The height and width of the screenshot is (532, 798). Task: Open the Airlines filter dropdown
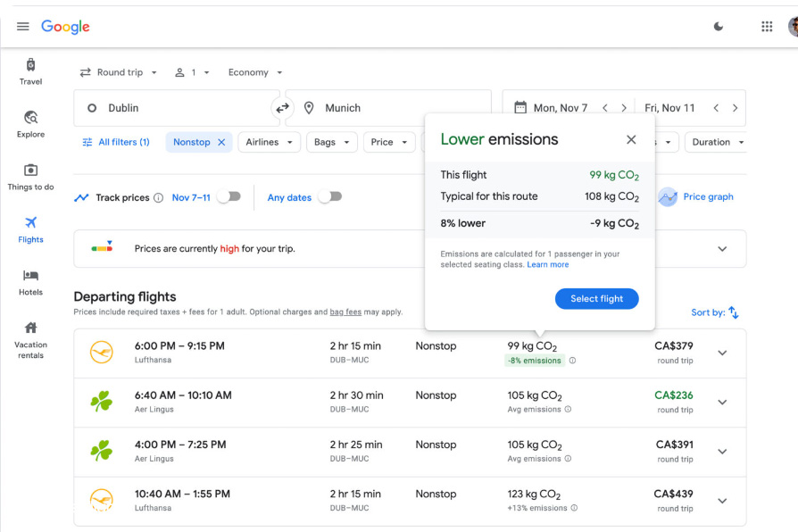pyautogui.click(x=270, y=142)
